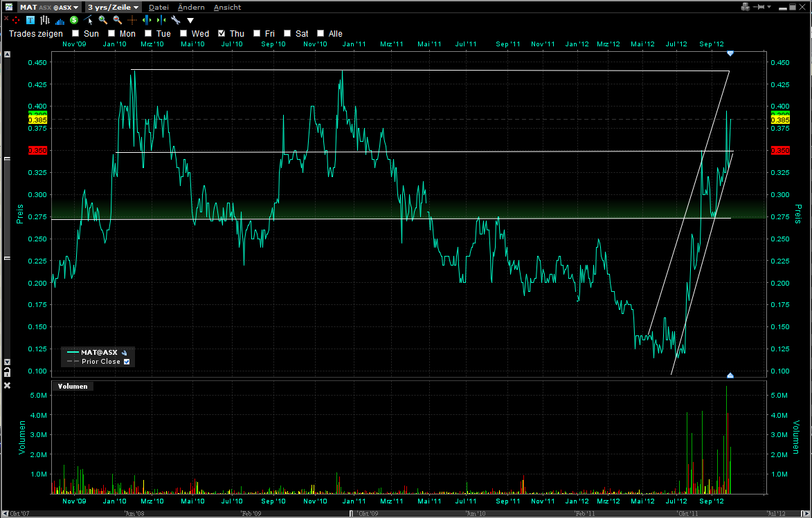Click the price axis up arrow button

coord(7,54)
